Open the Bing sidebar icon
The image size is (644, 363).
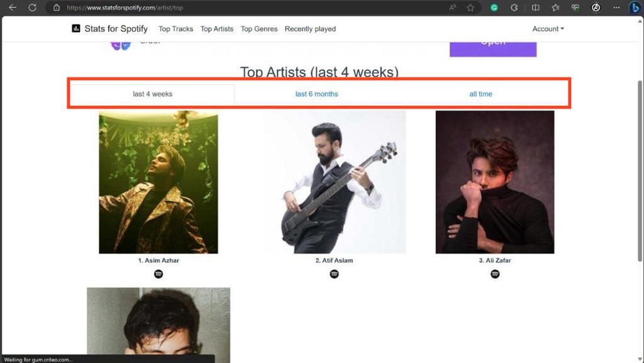click(x=635, y=8)
